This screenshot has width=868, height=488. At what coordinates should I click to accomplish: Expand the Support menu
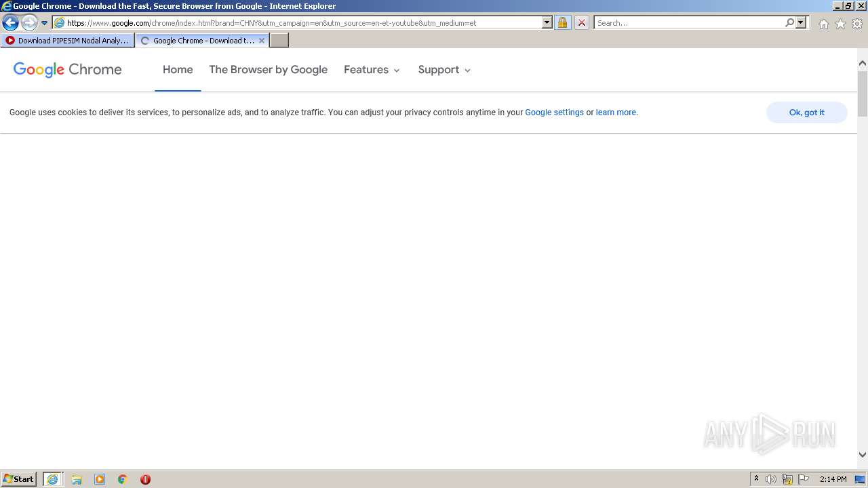click(x=444, y=70)
